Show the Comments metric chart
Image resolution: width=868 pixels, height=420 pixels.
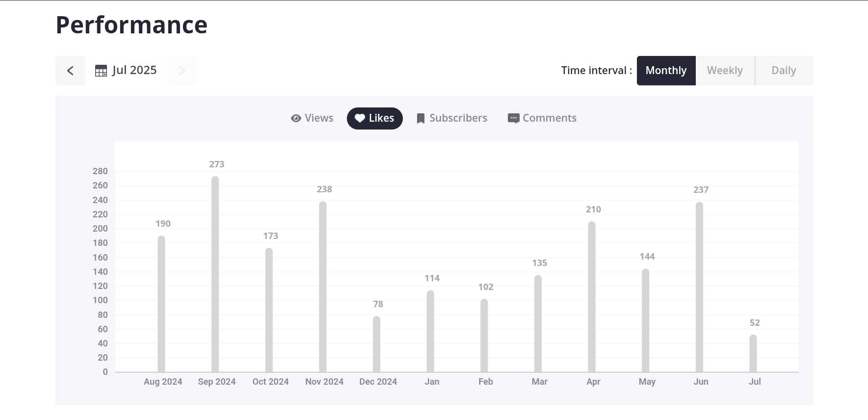point(549,118)
